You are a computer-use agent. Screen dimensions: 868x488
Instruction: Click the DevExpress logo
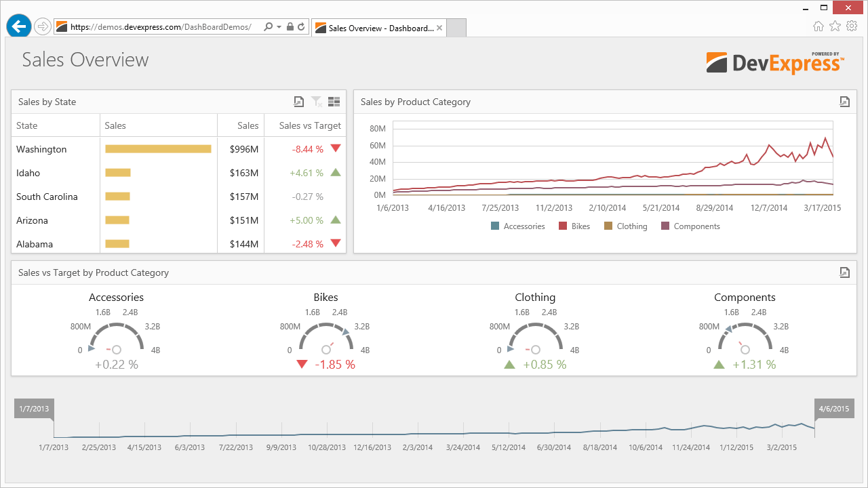(x=775, y=62)
